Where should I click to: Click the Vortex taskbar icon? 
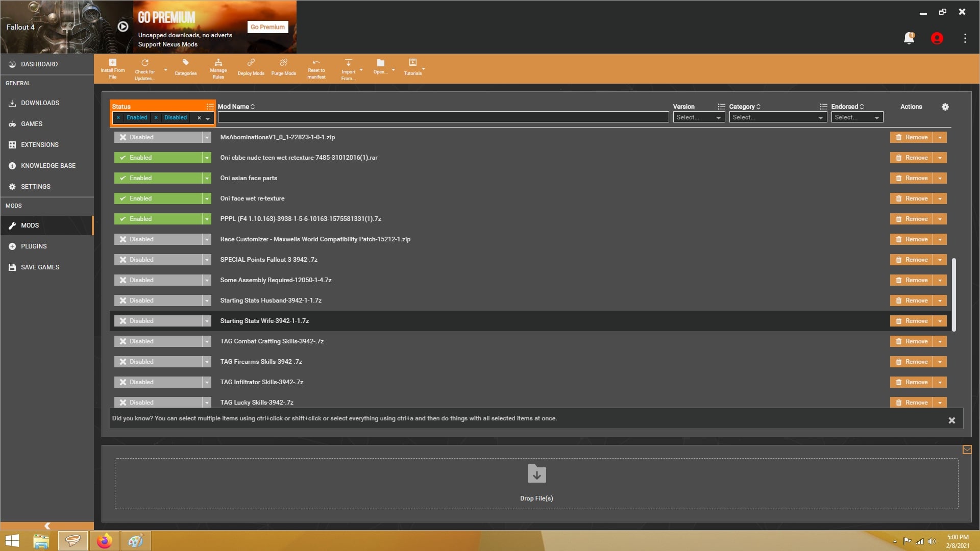click(73, 541)
